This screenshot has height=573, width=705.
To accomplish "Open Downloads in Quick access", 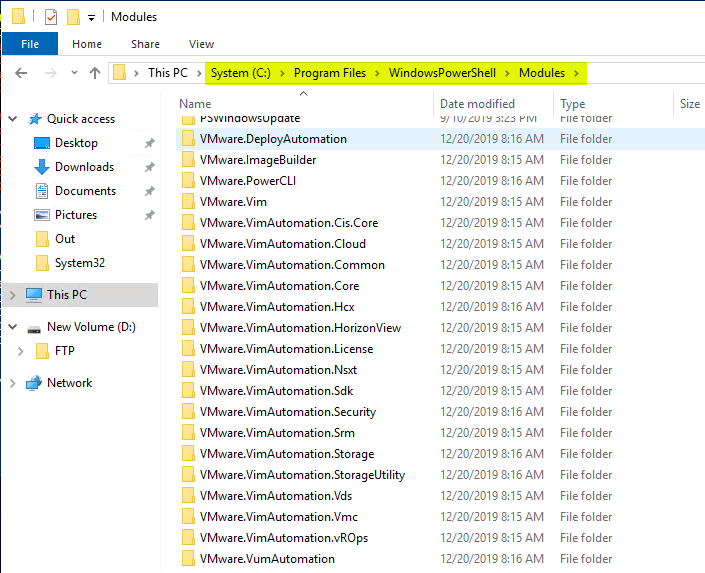I will [x=84, y=167].
